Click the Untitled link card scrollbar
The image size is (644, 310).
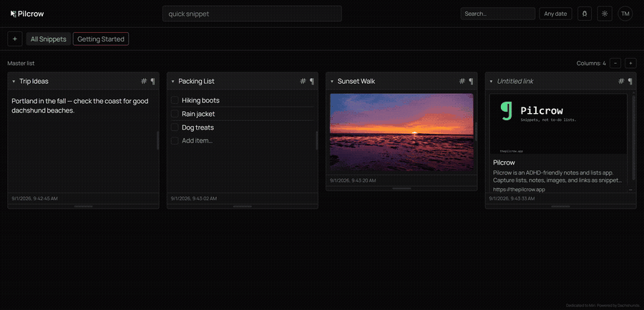point(634,137)
